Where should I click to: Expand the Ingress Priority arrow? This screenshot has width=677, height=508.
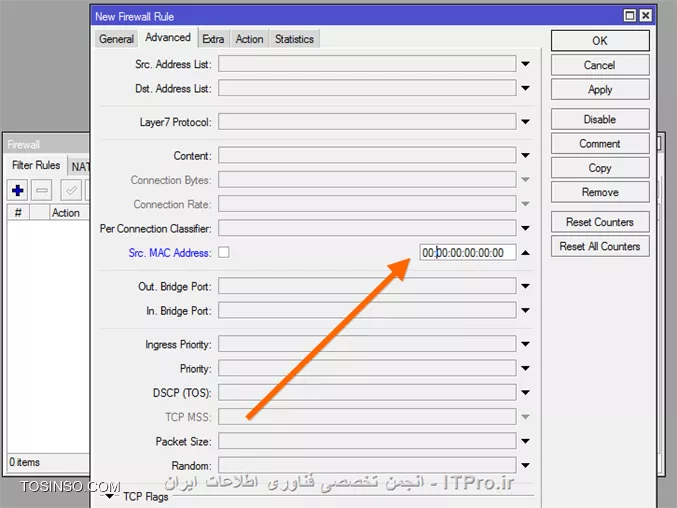point(525,344)
